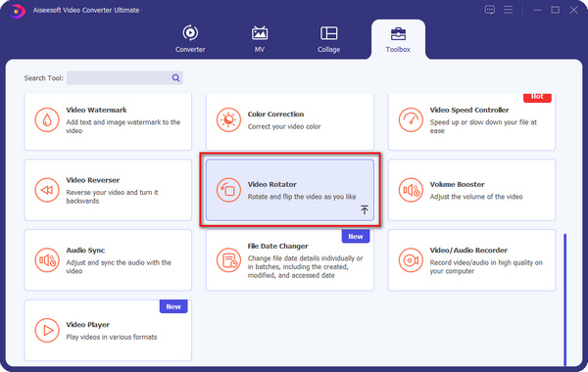Switch to the Converter tab

click(x=190, y=39)
